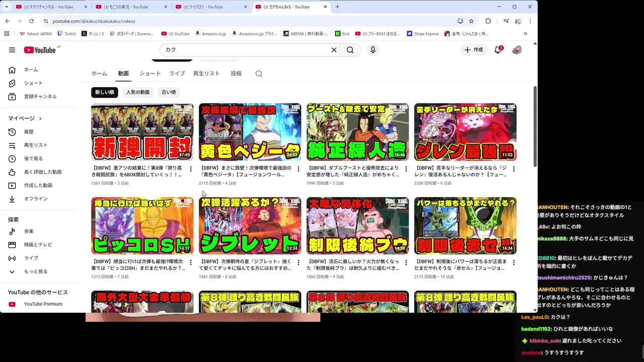Image resolution: width=644 pixels, height=362 pixels.
Task: Open 登録チャンネル in the sidebar
Action: pos(38,97)
